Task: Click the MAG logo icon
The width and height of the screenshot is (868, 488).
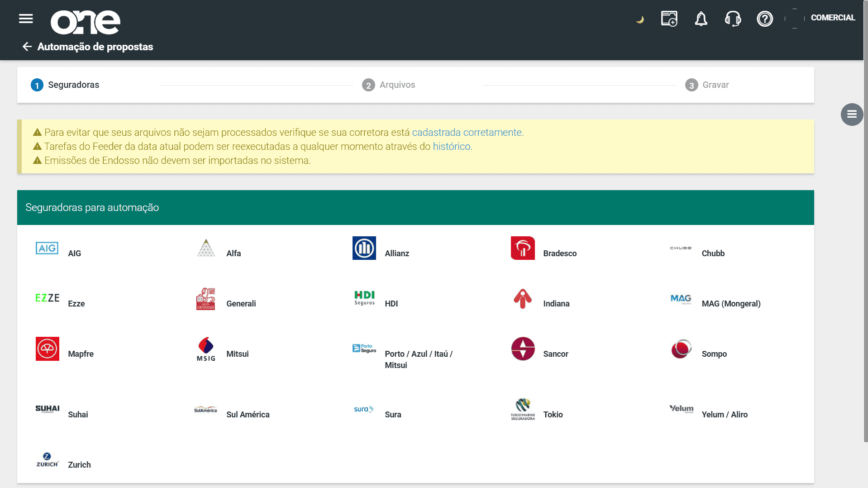Action: (681, 299)
